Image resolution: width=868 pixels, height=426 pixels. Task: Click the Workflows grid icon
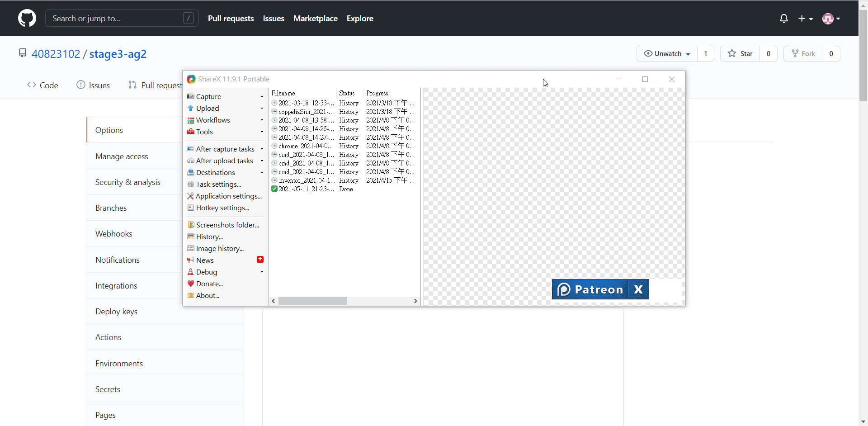(191, 120)
